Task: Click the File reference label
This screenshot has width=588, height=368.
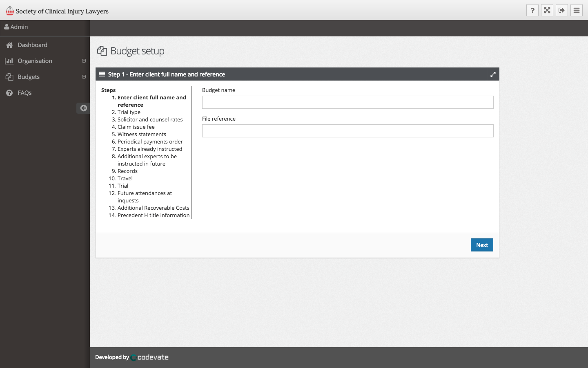Action: 219,119
